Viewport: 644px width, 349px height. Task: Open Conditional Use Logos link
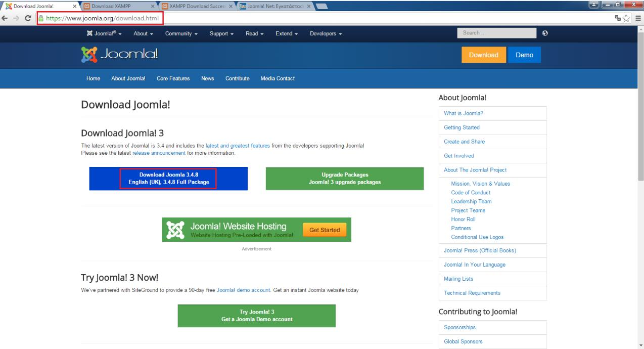tap(477, 237)
